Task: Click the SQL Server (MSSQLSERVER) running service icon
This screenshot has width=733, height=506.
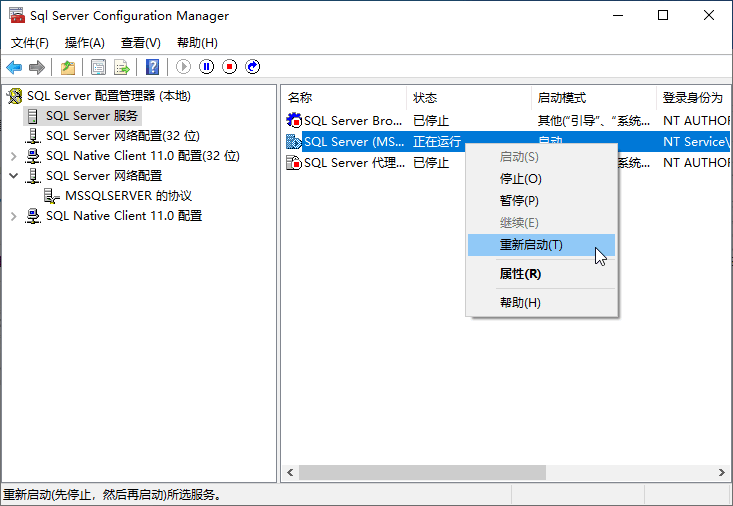Action: coord(294,142)
